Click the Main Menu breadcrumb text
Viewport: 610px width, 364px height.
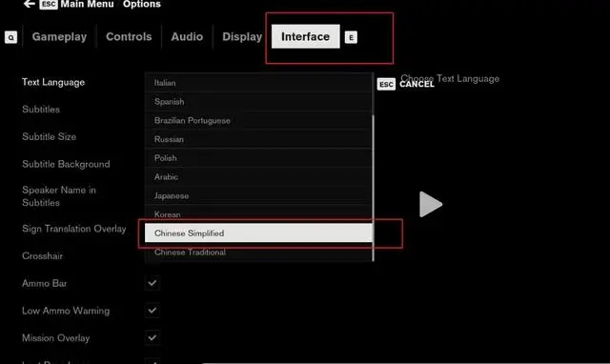click(x=87, y=4)
